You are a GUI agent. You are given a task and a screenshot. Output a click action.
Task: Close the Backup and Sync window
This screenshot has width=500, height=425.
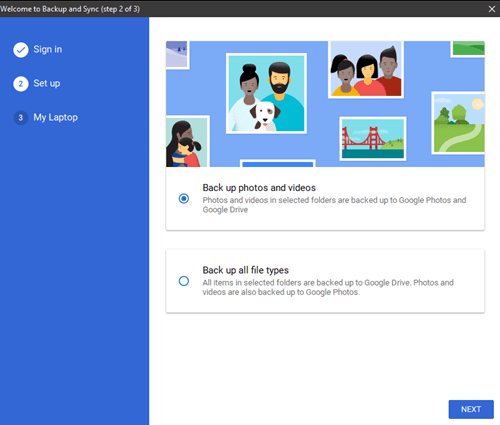(492, 9)
